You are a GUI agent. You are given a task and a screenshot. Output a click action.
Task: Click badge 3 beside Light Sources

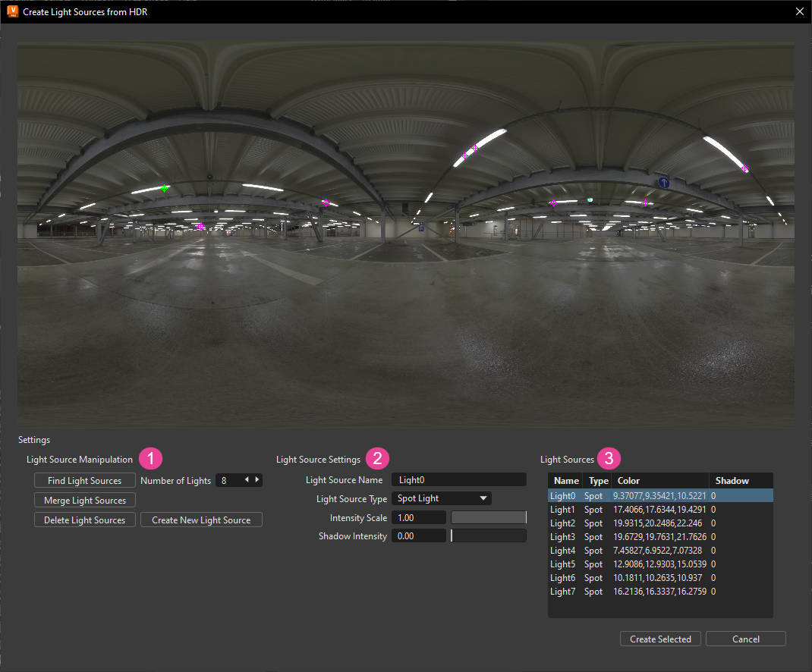610,458
